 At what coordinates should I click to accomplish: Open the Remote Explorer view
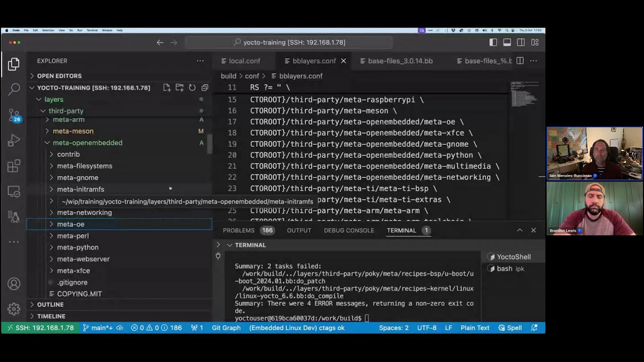(14, 192)
